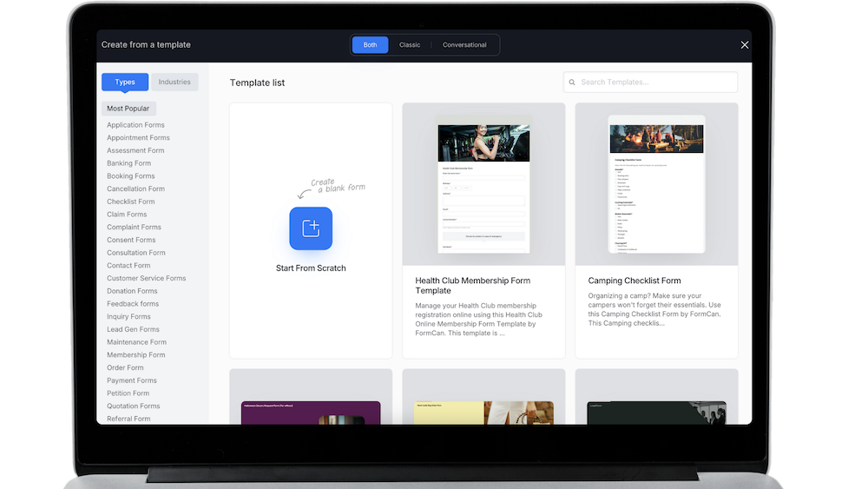
Task: Open the Cancellation Form category
Action: point(135,188)
